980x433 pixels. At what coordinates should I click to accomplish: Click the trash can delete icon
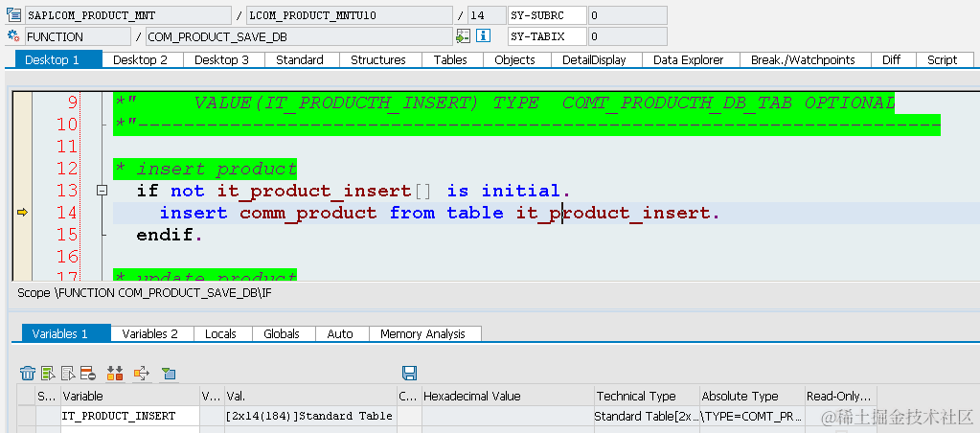[x=28, y=374]
